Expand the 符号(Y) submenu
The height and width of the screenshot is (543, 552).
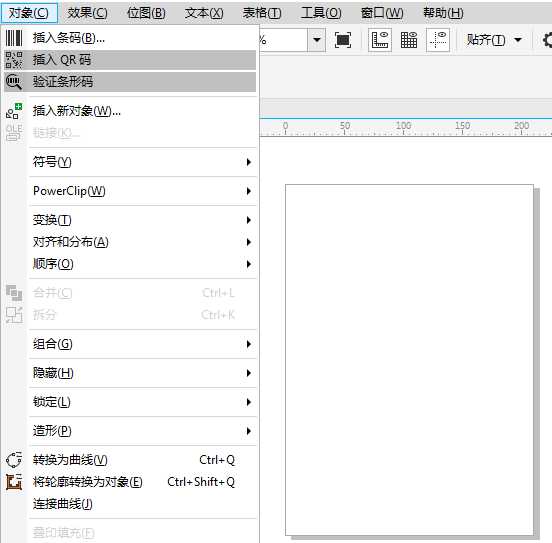130,162
